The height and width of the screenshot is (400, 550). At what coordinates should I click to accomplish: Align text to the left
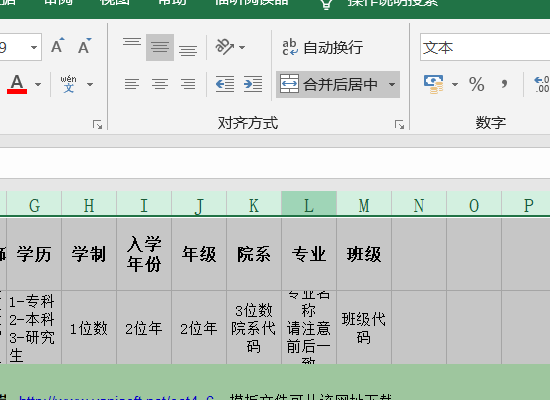coord(132,84)
